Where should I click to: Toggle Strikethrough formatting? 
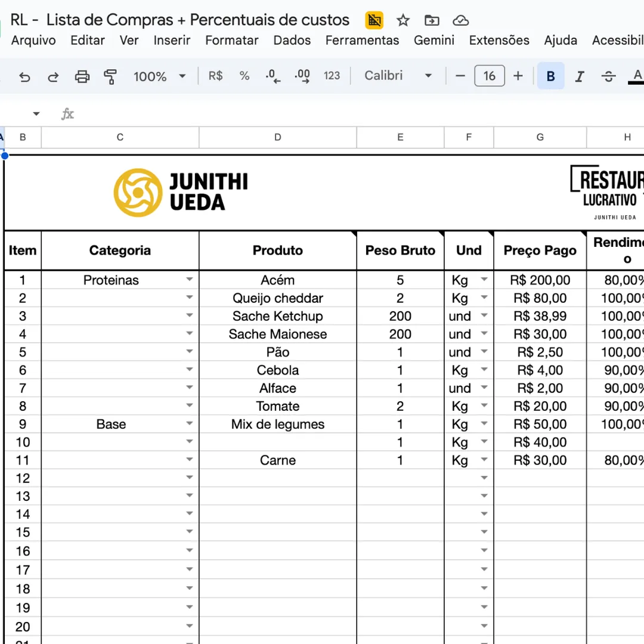(608, 76)
